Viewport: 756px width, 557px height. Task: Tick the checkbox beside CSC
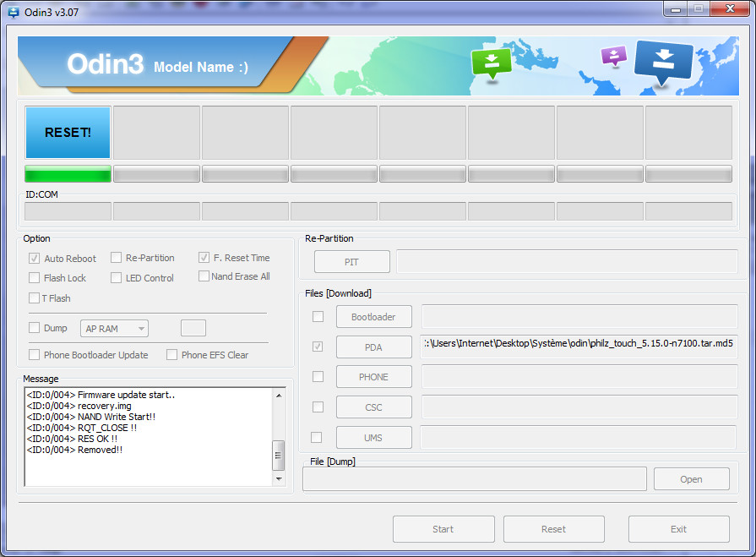(x=318, y=407)
